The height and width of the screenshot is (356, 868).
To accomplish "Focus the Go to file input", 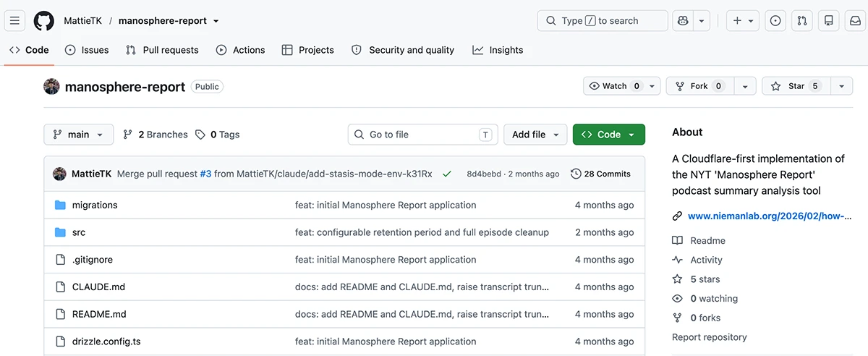I will tap(423, 135).
